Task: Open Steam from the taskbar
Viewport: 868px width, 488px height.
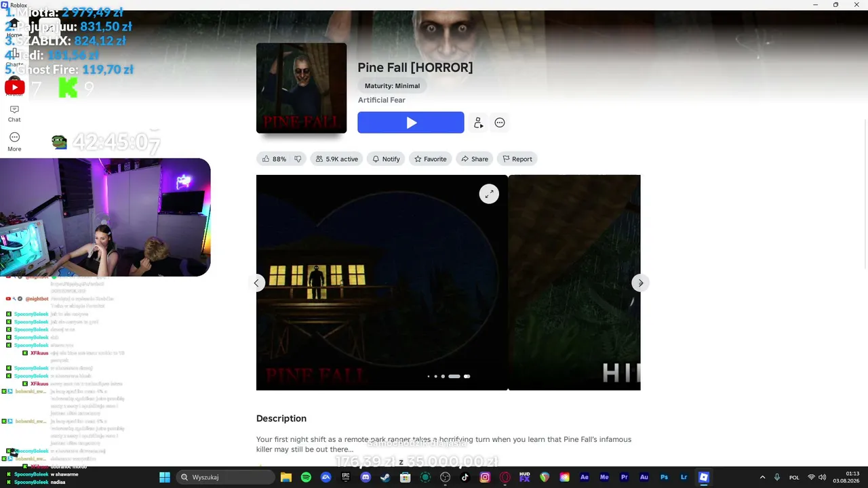Action: pyautogui.click(x=385, y=477)
